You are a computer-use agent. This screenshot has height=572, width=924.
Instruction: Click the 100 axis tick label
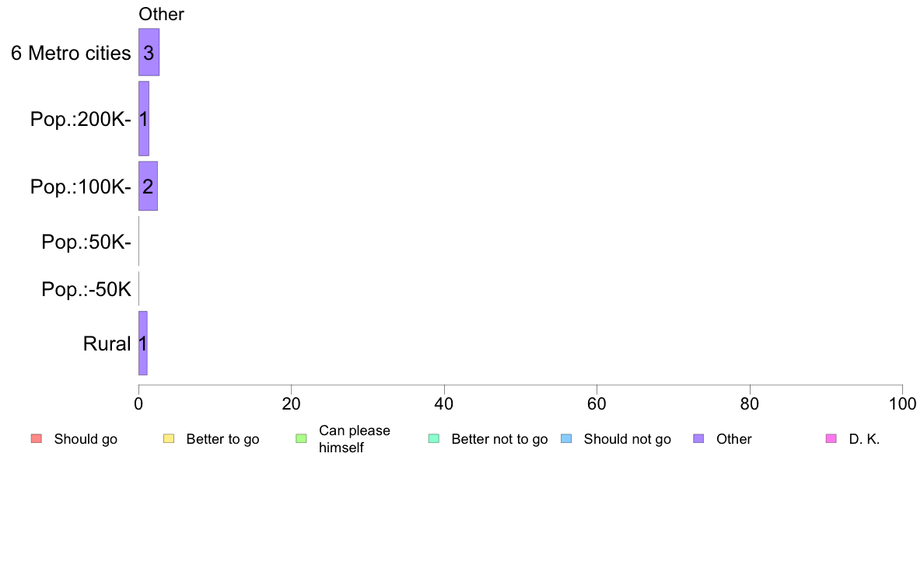click(902, 403)
